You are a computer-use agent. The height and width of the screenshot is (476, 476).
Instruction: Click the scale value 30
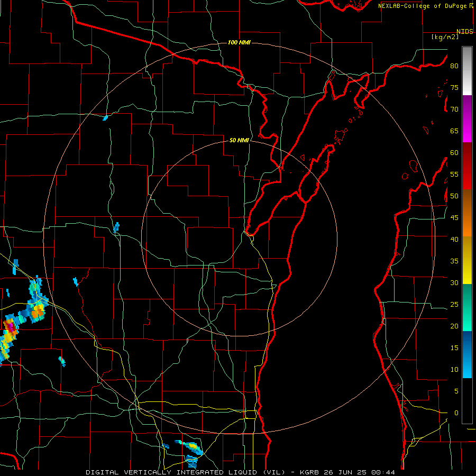[454, 282]
